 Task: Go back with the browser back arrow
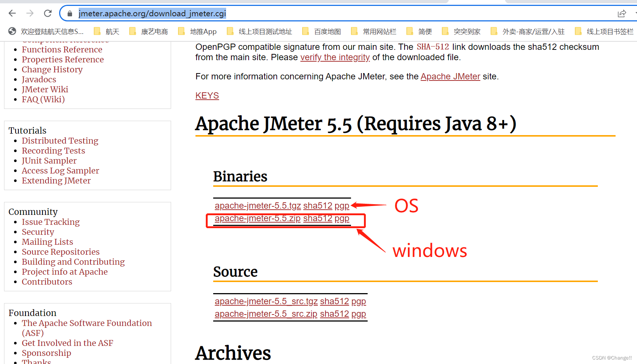tap(12, 13)
